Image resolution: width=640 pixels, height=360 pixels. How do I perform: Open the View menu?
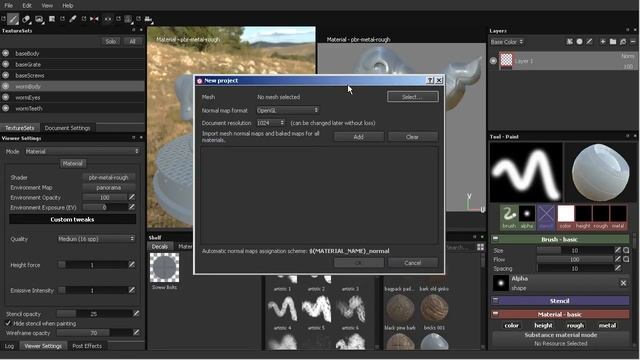tap(47, 5)
